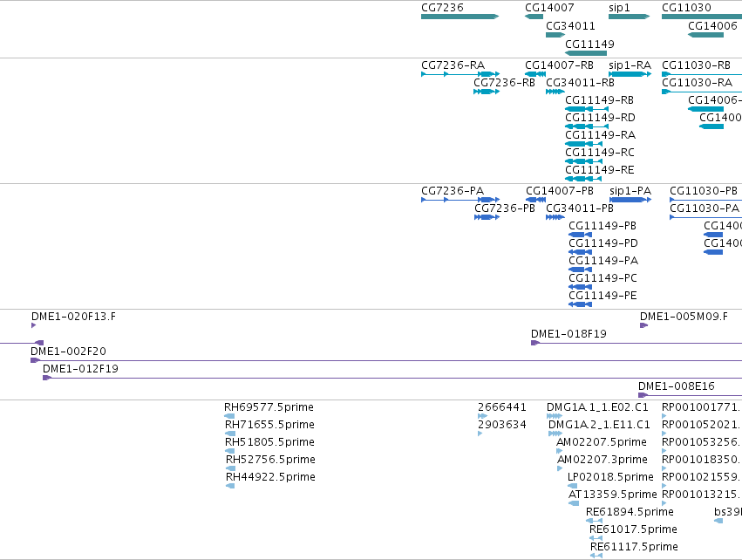Viewport: 742px width, 560px height.
Task: Select the DME1-005M09.F clone label
Action: coord(684,317)
